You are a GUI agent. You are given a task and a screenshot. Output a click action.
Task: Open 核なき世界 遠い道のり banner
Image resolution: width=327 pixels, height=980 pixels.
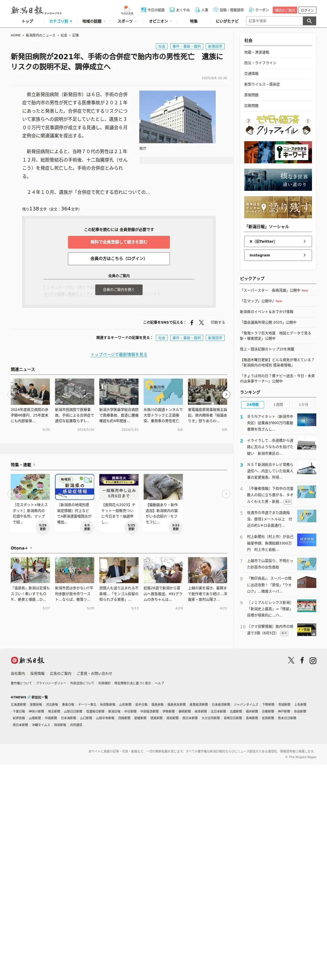pos(278,180)
